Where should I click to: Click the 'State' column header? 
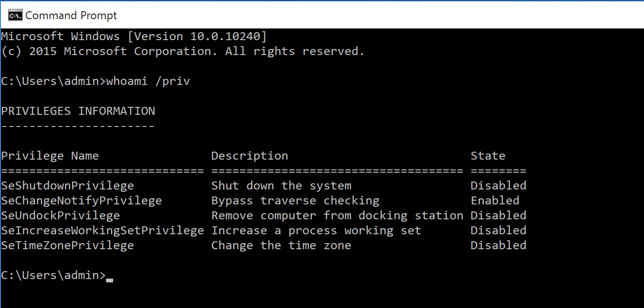pos(488,156)
